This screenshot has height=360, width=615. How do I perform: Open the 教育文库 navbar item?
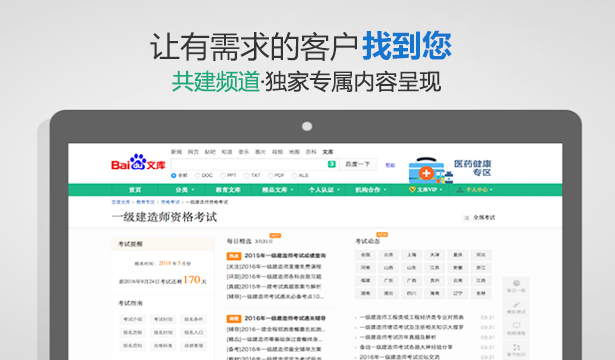[x=228, y=190]
